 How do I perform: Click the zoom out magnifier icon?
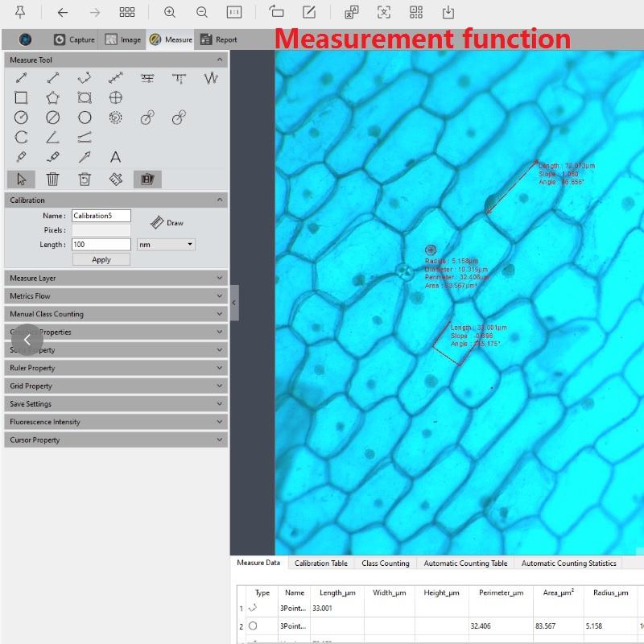pyautogui.click(x=202, y=12)
